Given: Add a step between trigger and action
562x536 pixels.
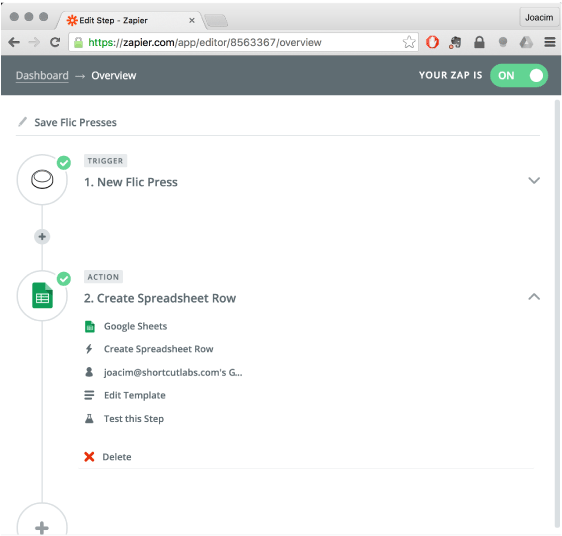Looking at the screenshot, I should pos(42,237).
